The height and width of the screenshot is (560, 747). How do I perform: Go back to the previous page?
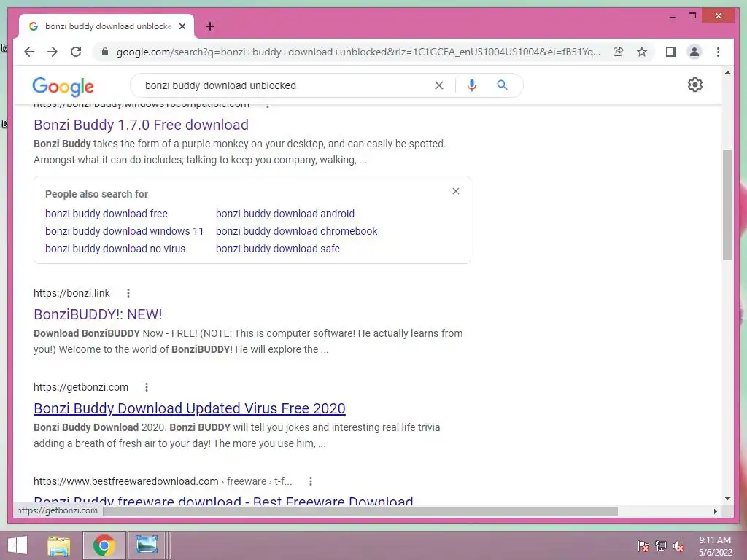pyautogui.click(x=29, y=52)
